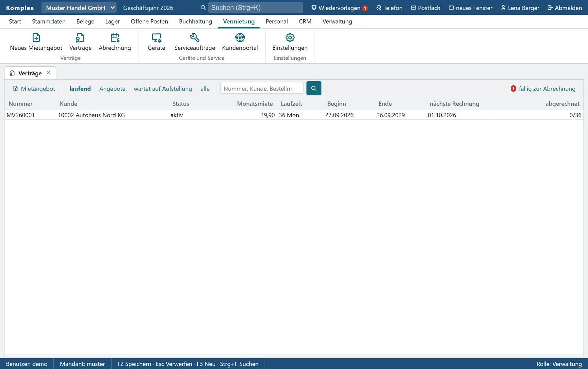
Task: Show alle contracts
Action: coord(205,89)
